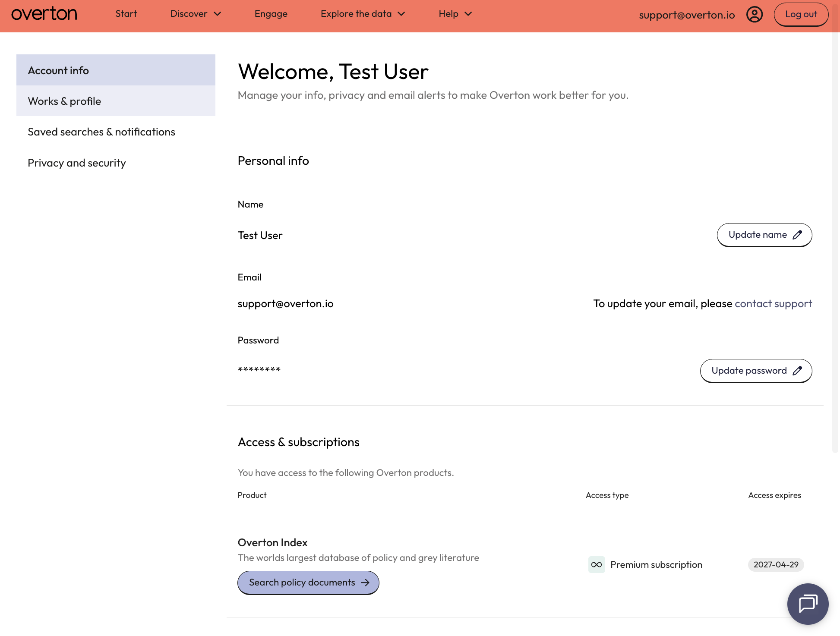Open the chat support widget

click(808, 604)
